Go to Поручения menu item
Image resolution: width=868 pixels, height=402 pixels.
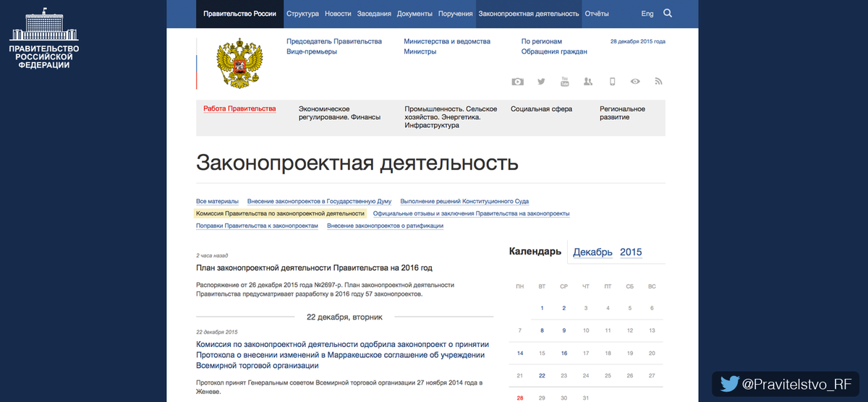click(x=456, y=14)
